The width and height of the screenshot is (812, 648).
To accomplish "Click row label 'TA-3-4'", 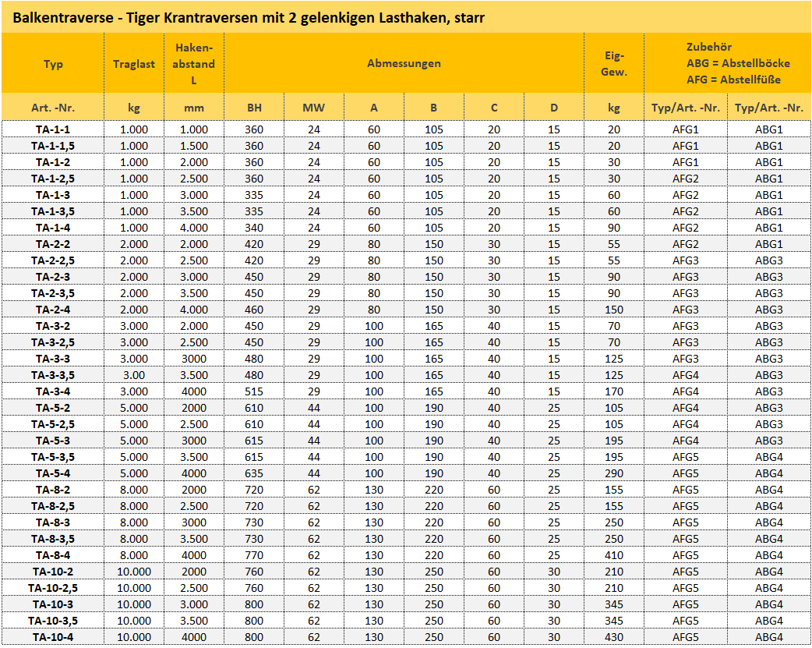I will click(53, 391).
